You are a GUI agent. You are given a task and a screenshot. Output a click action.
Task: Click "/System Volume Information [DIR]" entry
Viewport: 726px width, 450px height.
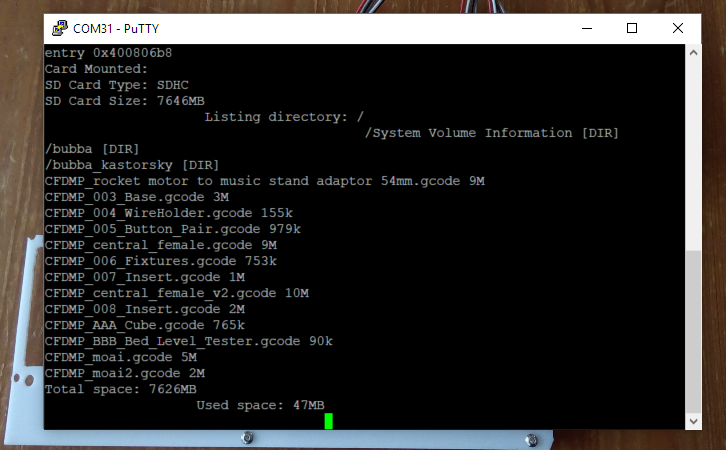tap(492, 133)
